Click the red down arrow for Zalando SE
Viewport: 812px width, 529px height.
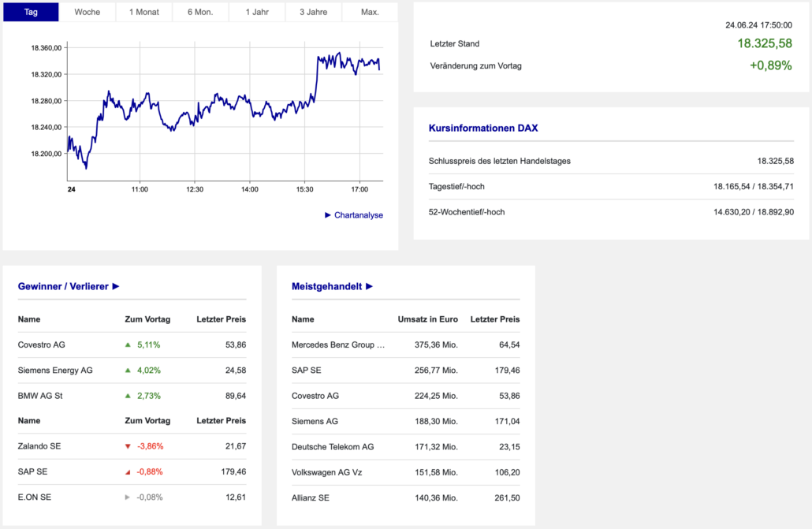(x=128, y=446)
